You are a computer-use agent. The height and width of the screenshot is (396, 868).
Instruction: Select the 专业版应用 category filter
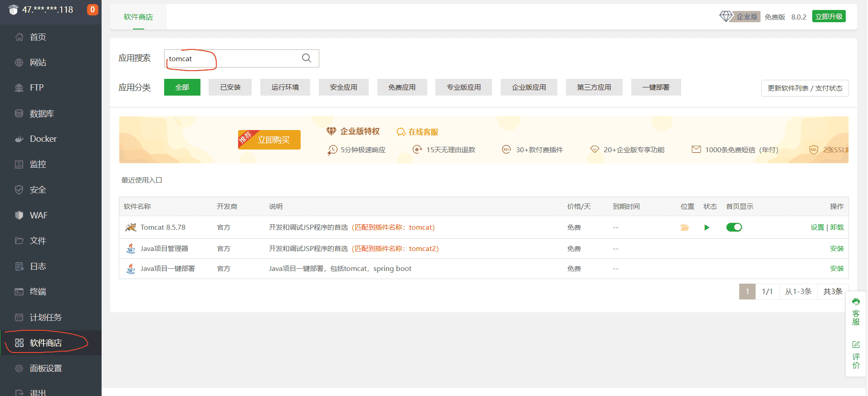click(464, 87)
